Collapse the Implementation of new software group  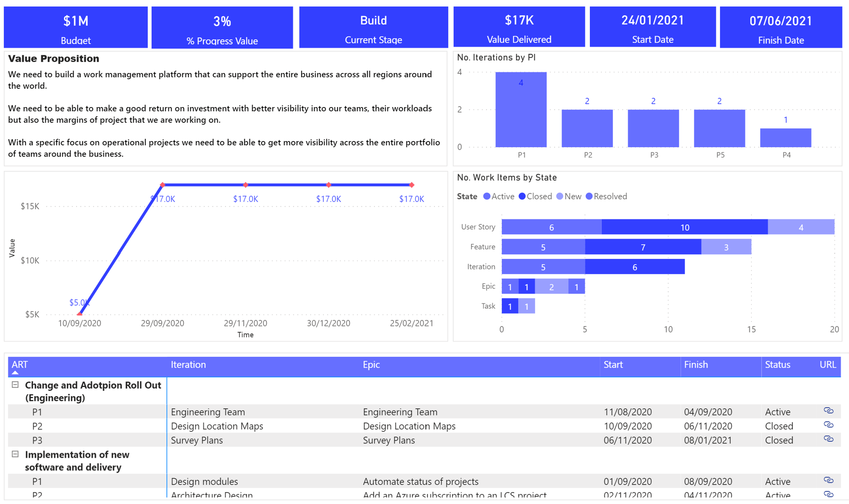15,454
